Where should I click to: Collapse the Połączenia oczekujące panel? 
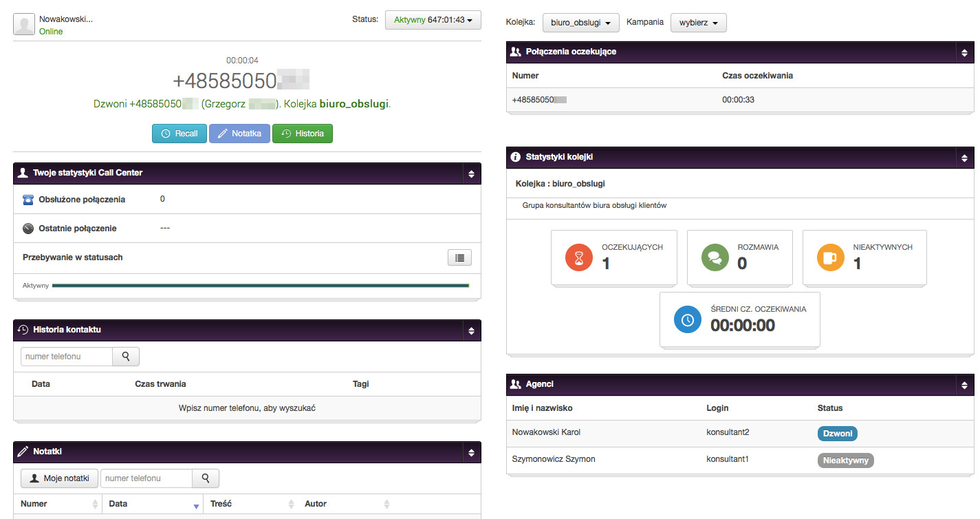(x=963, y=52)
